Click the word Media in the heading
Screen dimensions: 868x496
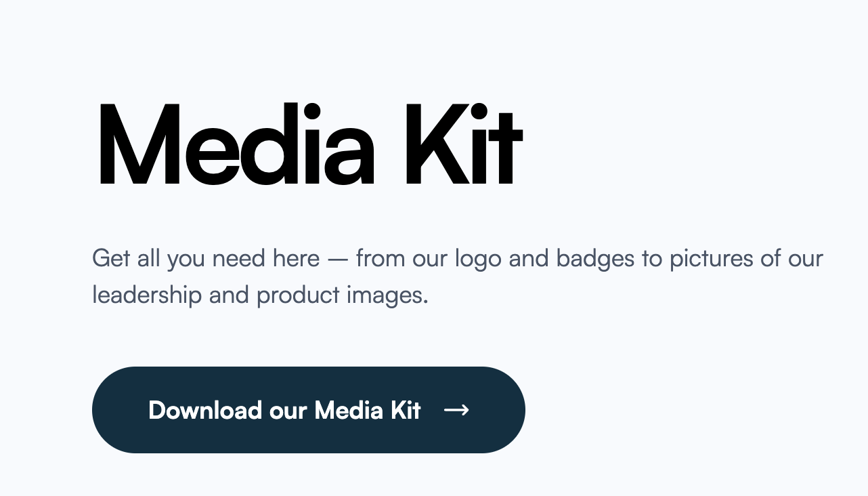tap(236, 144)
